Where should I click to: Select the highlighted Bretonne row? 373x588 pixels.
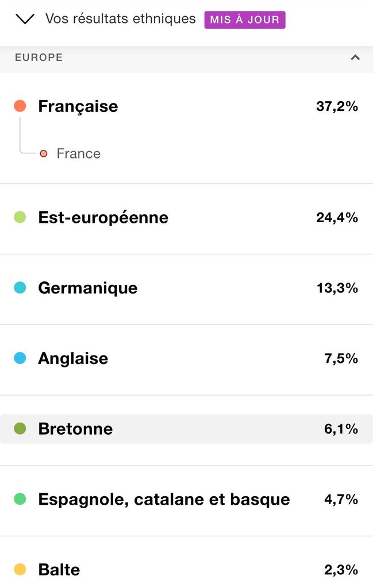pyautogui.click(x=186, y=429)
